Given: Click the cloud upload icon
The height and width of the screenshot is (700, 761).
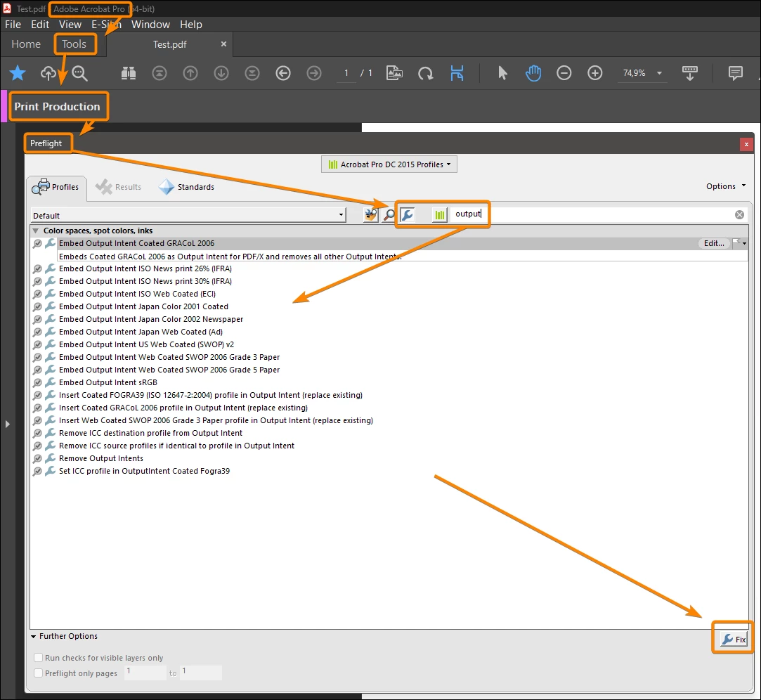Looking at the screenshot, I should tap(48, 73).
